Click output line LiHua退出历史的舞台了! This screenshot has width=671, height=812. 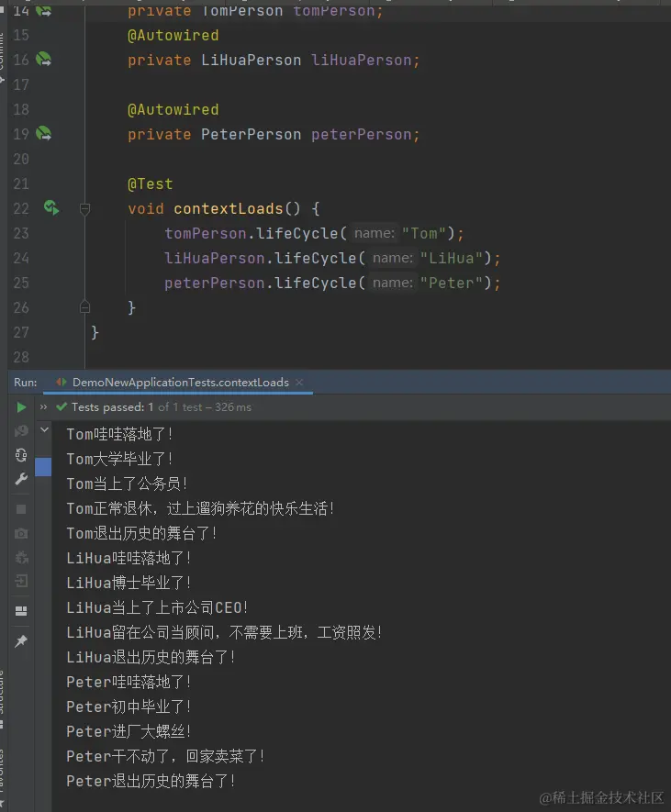click(151, 657)
